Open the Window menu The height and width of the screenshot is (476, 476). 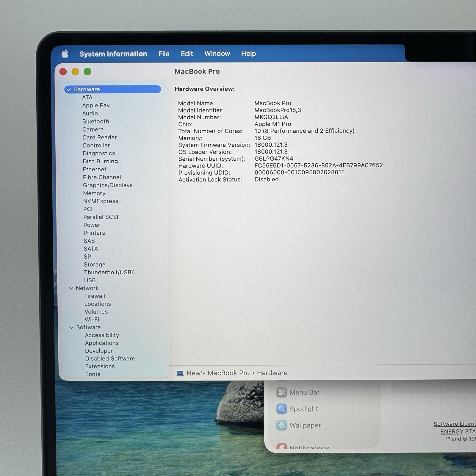coord(217,54)
